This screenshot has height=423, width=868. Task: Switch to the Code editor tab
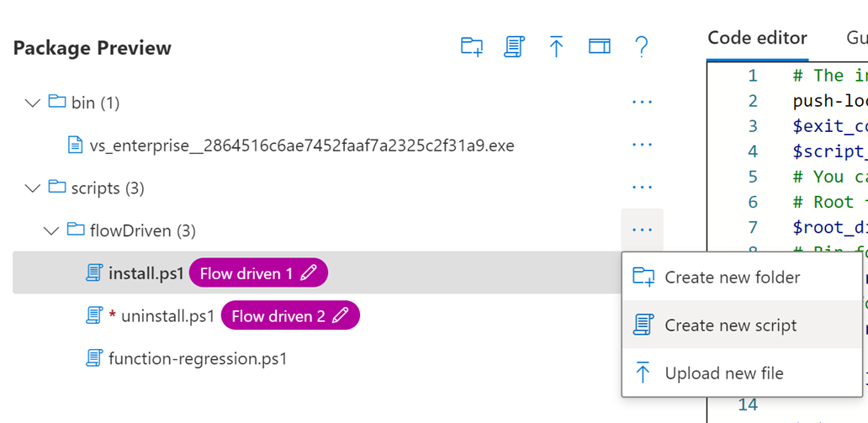(x=757, y=38)
